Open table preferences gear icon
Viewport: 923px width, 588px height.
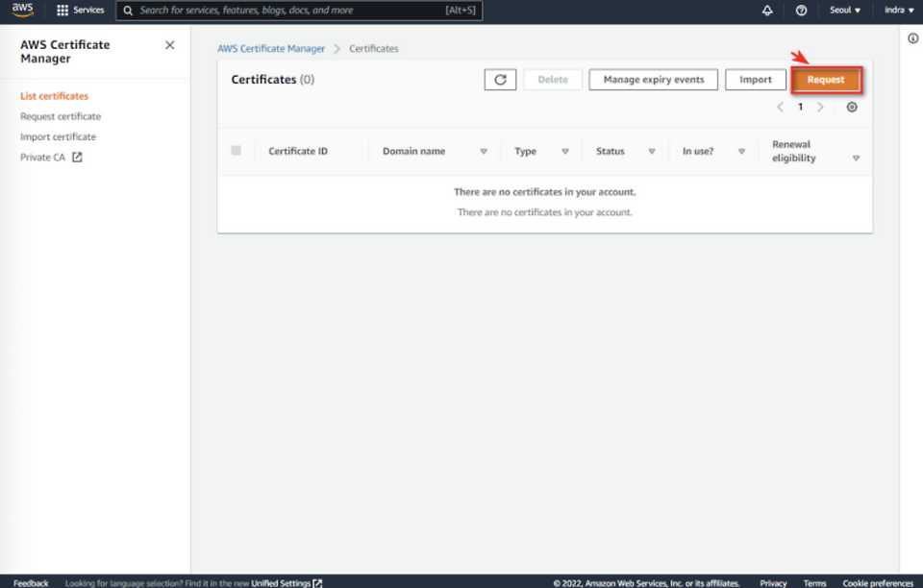[852, 107]
